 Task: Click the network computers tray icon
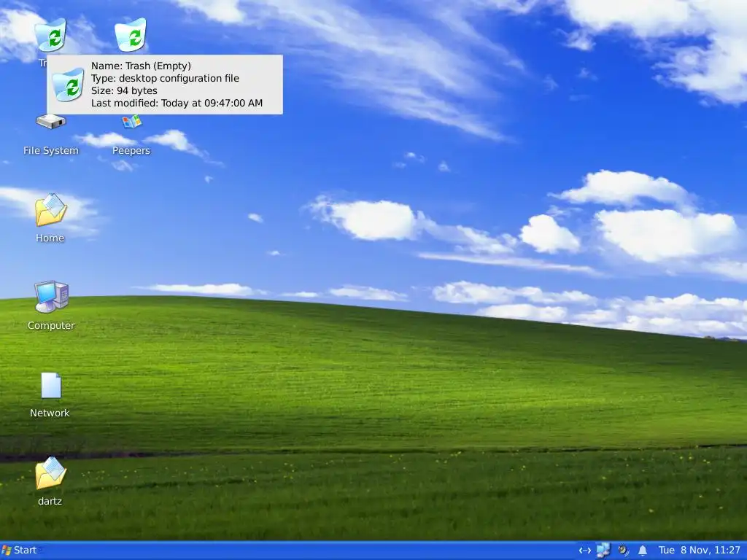pos(603,551)
